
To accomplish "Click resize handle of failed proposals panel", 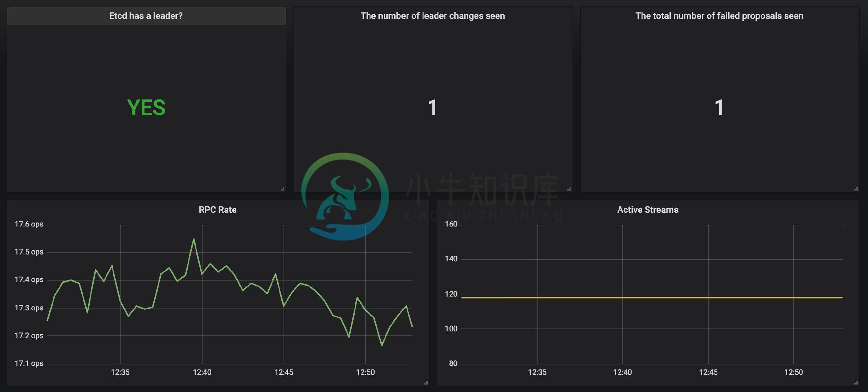I will [856, 189].
